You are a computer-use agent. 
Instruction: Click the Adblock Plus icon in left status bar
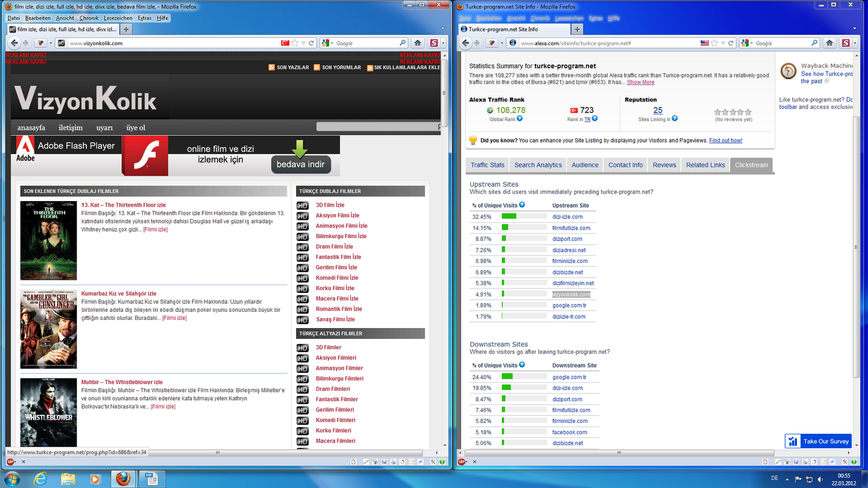coord(10,462)
